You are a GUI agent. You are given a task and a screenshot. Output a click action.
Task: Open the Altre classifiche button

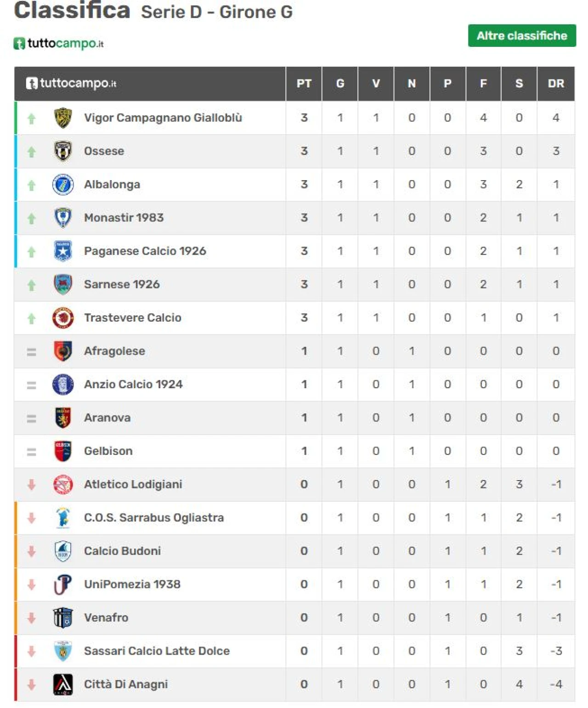pos(522,35)
